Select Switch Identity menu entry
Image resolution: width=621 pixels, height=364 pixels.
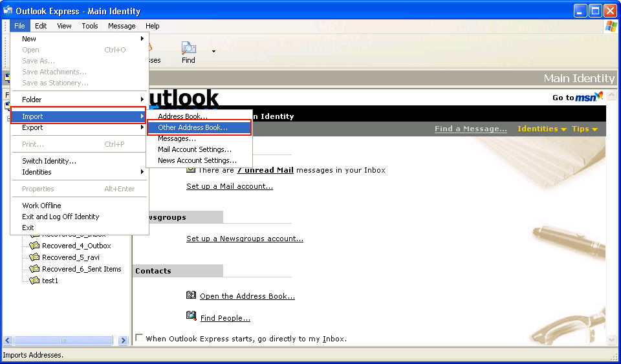pyautogui.click(x=79, y=161)
